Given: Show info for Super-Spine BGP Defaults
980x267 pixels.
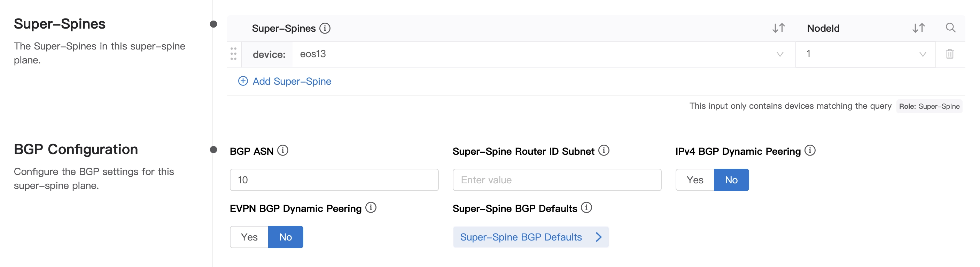Looking at the screenshot, I should tap(586, 208).
